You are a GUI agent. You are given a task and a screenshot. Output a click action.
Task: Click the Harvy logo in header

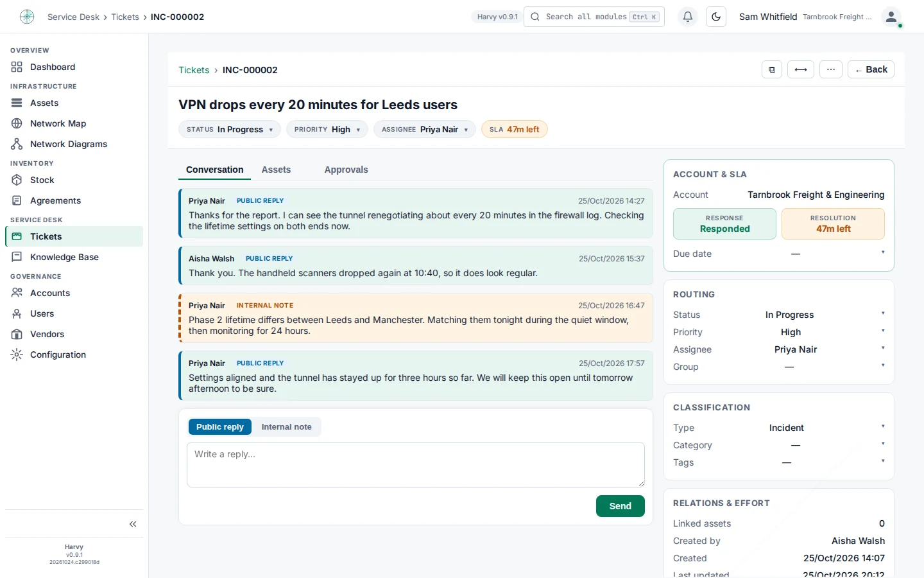coord(27,17)
